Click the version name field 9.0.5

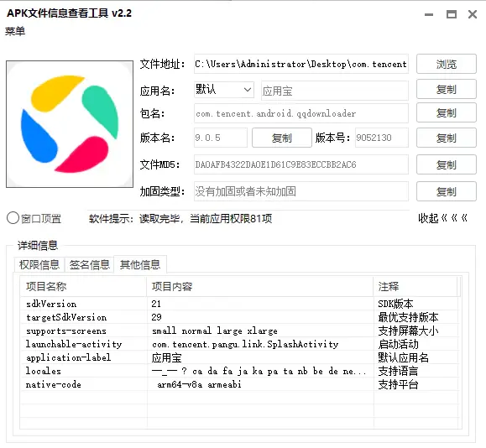click(x=221, y=138)
